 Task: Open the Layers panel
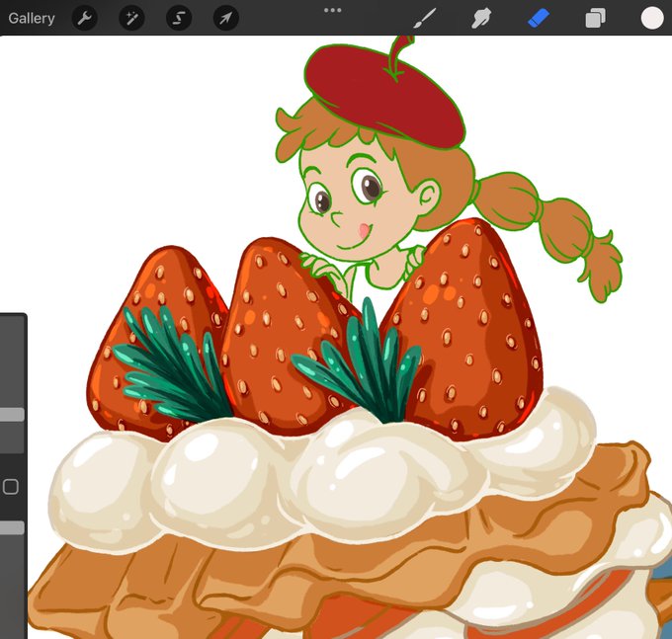(x=595, y=19)
